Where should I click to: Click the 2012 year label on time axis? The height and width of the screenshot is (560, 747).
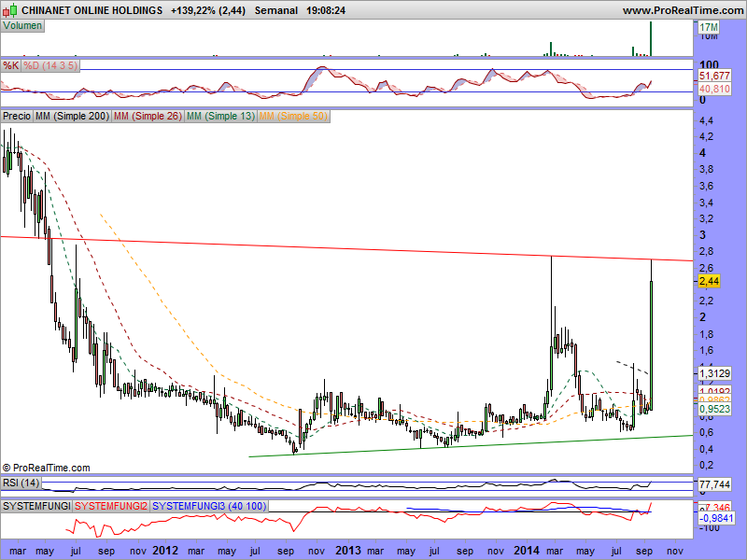[x=165, y=551]
